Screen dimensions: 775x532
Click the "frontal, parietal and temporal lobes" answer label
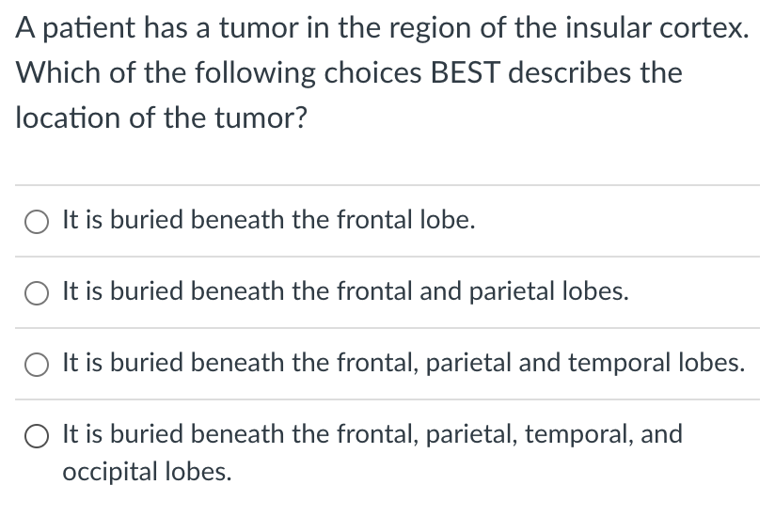tap(403, 364)
